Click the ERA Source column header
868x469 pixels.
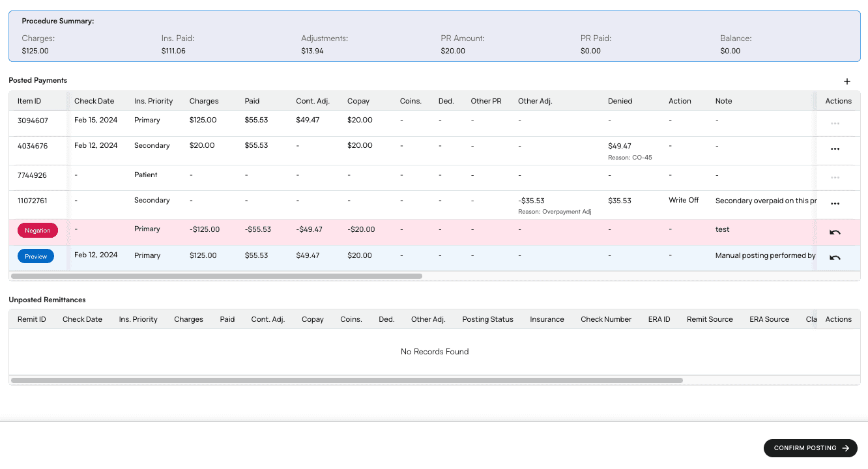(770, 319)
